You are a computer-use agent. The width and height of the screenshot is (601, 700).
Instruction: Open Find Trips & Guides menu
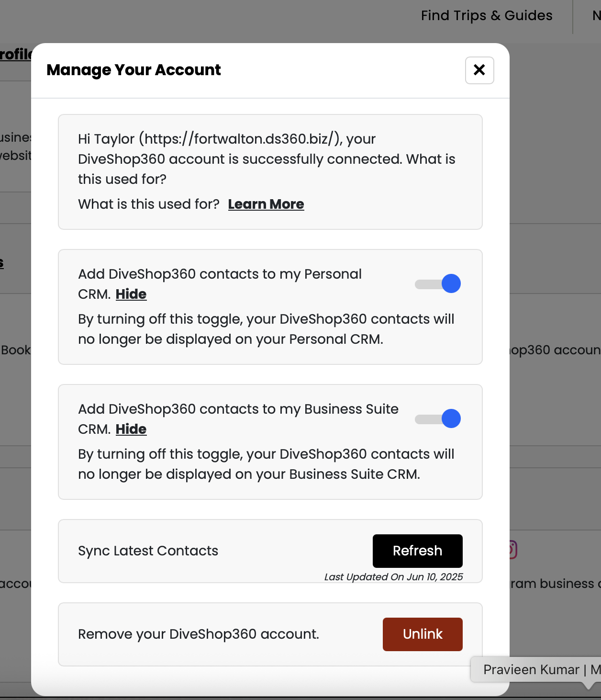(486, 16)
